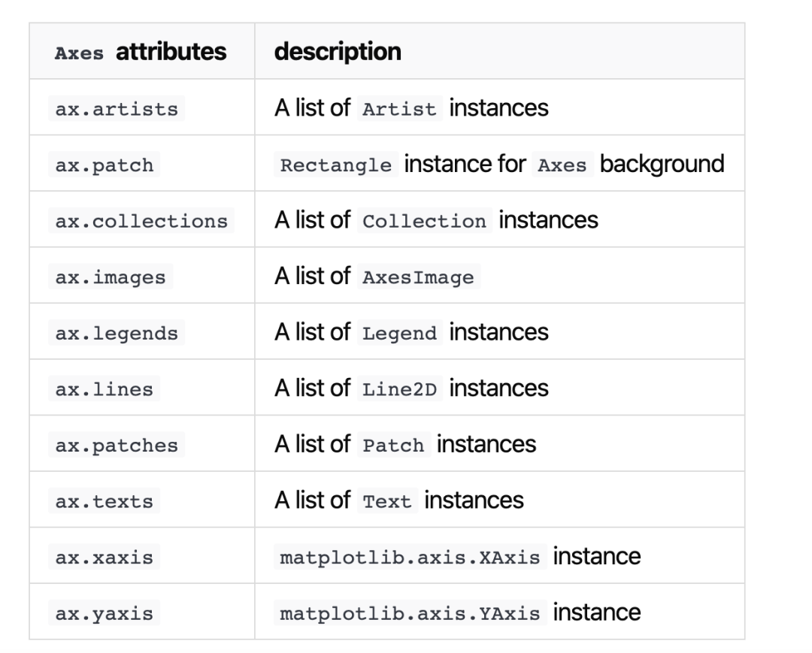812x653 pixels.
Task: Select the "Collection" code word
Action: pyautogui.click(x=424, y=221)
